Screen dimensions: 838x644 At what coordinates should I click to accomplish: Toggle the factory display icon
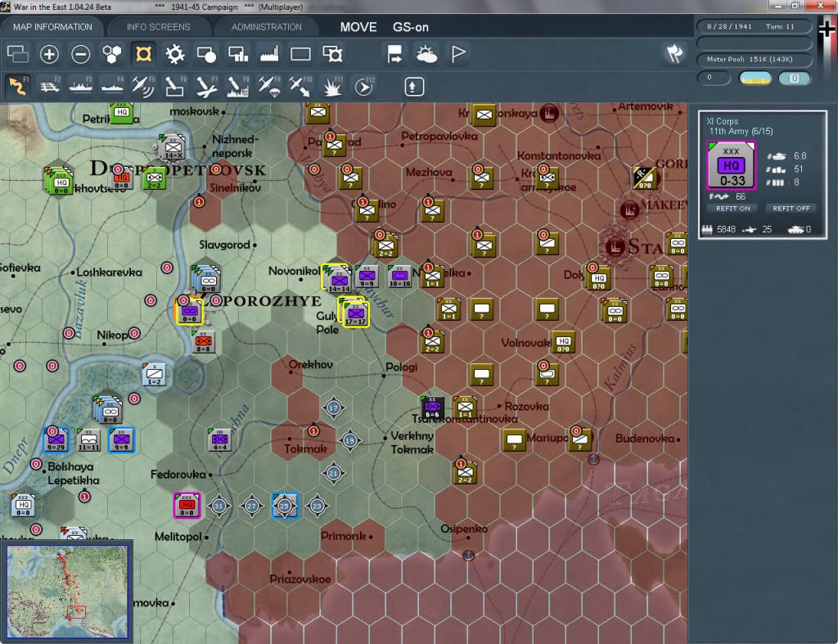[269, 54]
